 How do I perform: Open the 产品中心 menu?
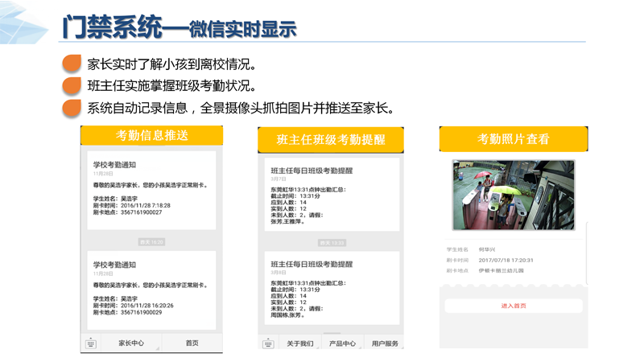(342, 343)
